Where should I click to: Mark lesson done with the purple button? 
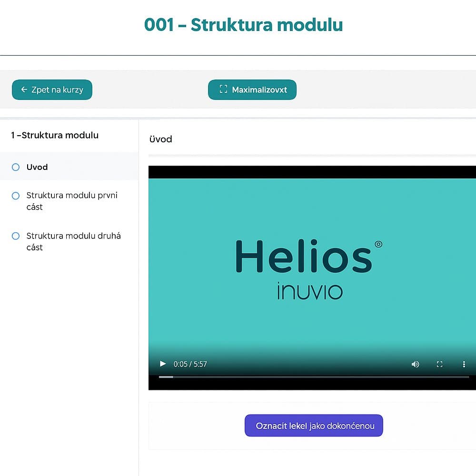click(x=314, y=425)
